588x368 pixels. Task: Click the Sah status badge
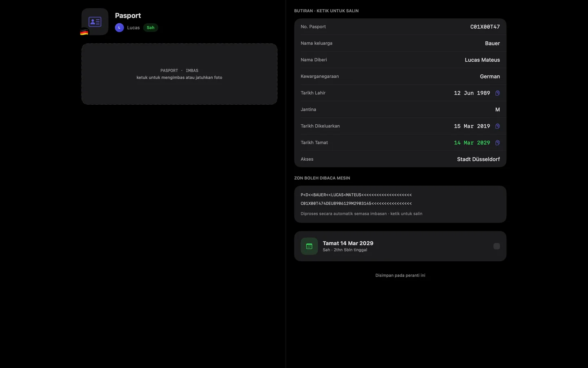tap(151, 27)
